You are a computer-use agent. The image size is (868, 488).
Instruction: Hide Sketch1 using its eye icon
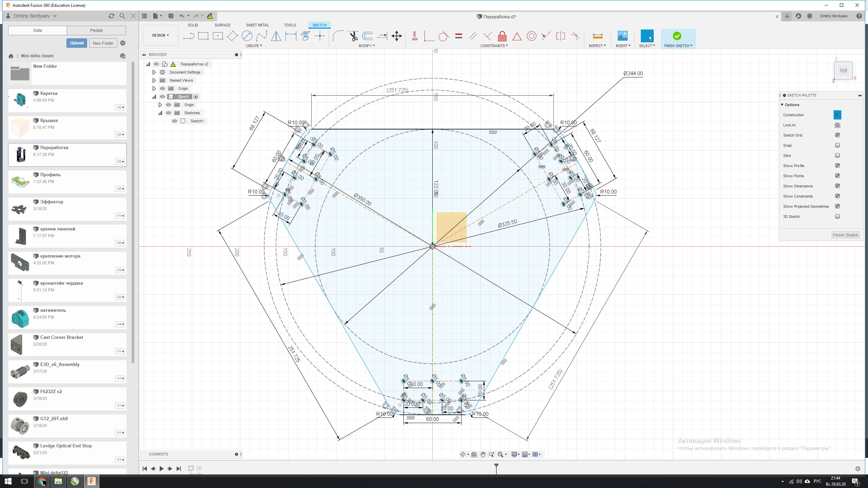click(175, 121)
